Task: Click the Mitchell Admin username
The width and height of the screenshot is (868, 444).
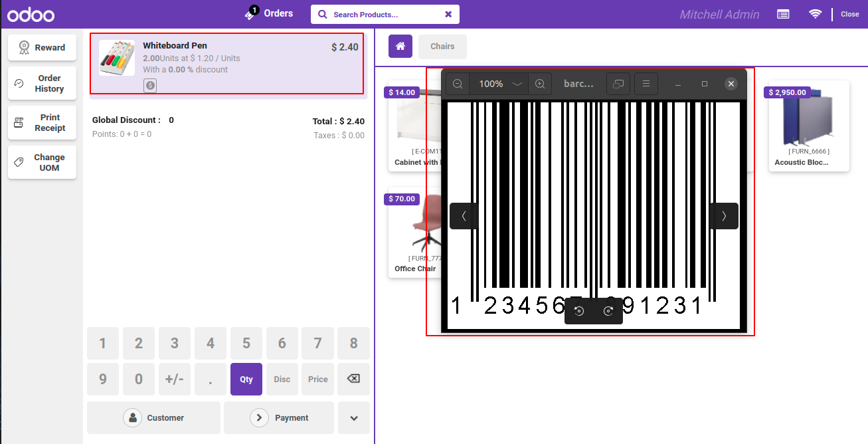Action: pos(719,14)
